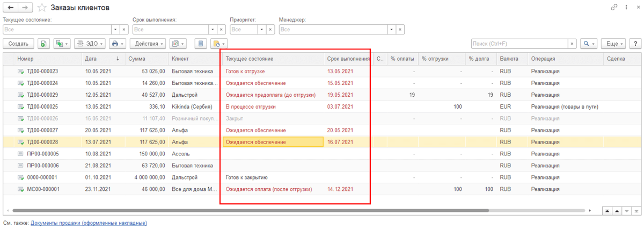Jump to list top with scroll-top button
Viewport: 644px width, 228px height.
click(608, 210)
